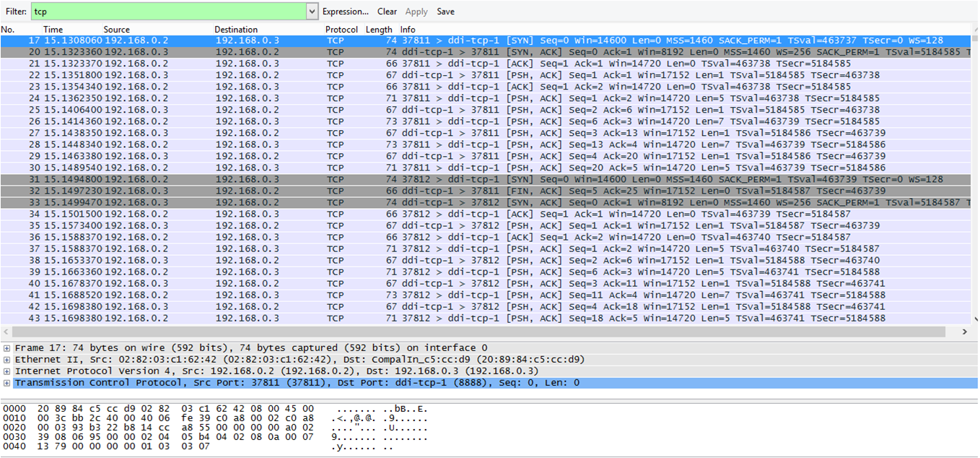Sort by the Time column header
Image resolution: width=980 pixels, height=458 pixels.
coord(53,30)
